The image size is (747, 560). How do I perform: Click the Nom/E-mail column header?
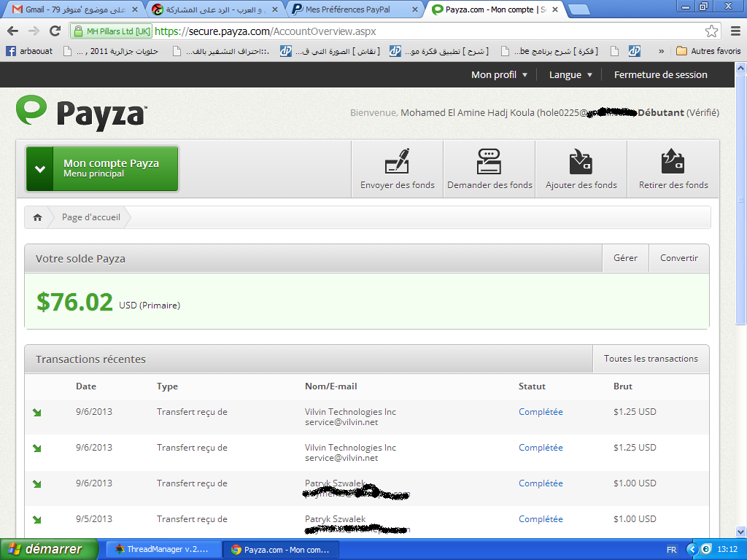click(x=331, y=386)
